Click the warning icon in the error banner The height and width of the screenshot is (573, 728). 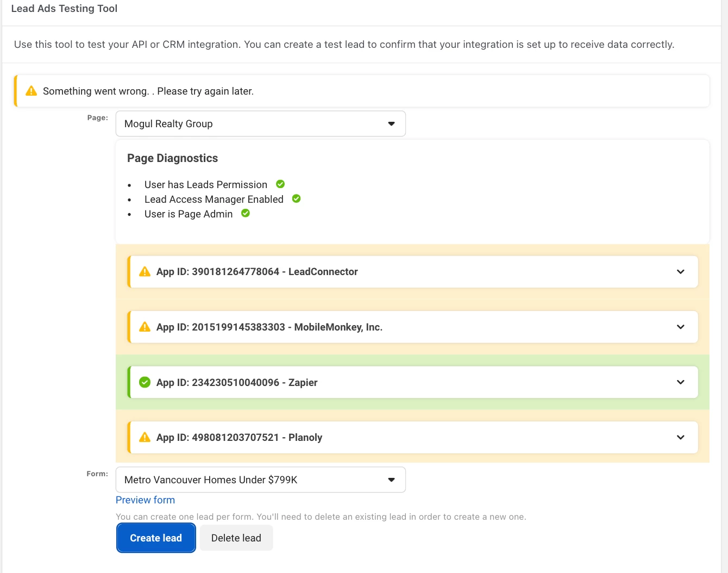click(32, 91)
